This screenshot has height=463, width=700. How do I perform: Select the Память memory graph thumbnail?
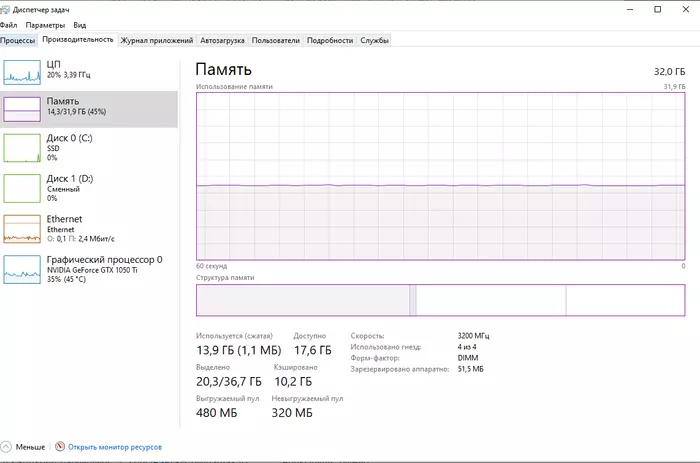click(x=22, y=108)
